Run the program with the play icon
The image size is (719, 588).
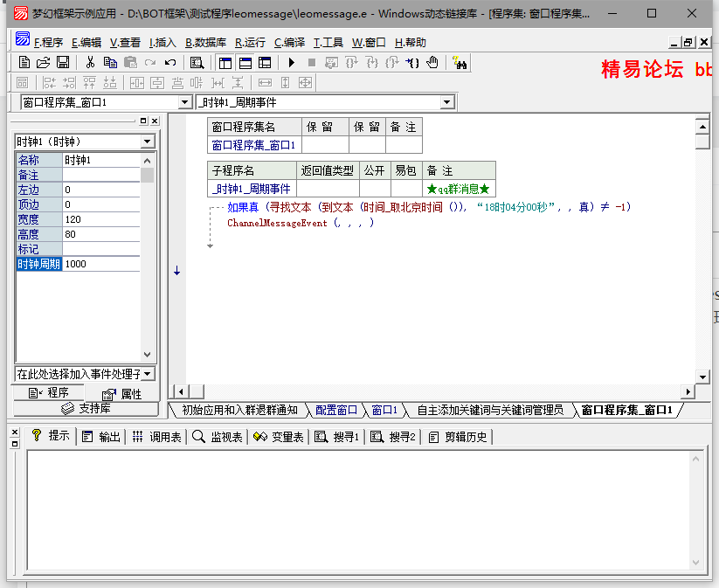(x=291, y=62)
